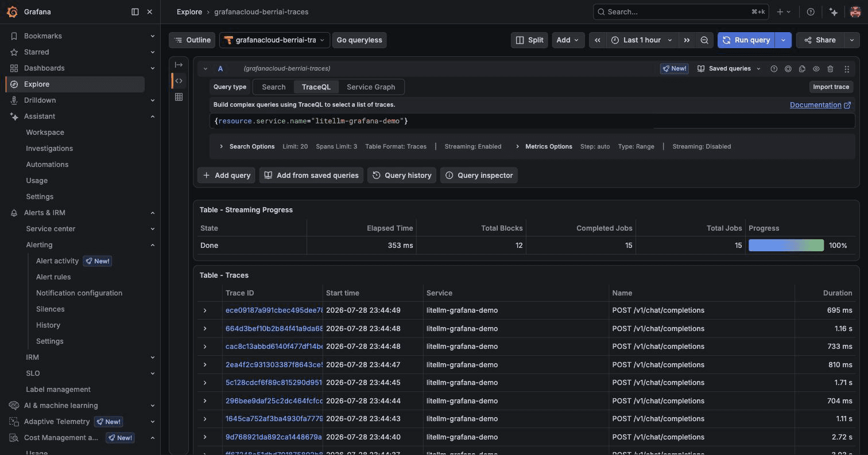Toggle query A visibility eye icon
The width and height of the screenshot is (868, 455).
[816, 69]
